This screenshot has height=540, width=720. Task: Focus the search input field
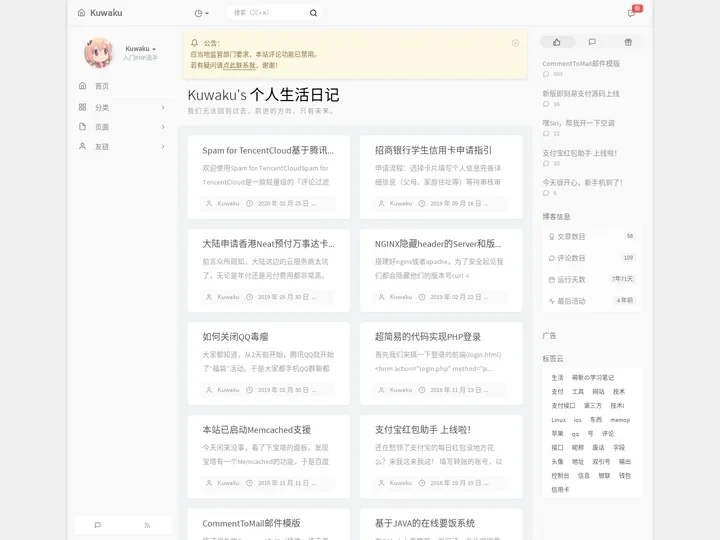(x=269, y=13)
